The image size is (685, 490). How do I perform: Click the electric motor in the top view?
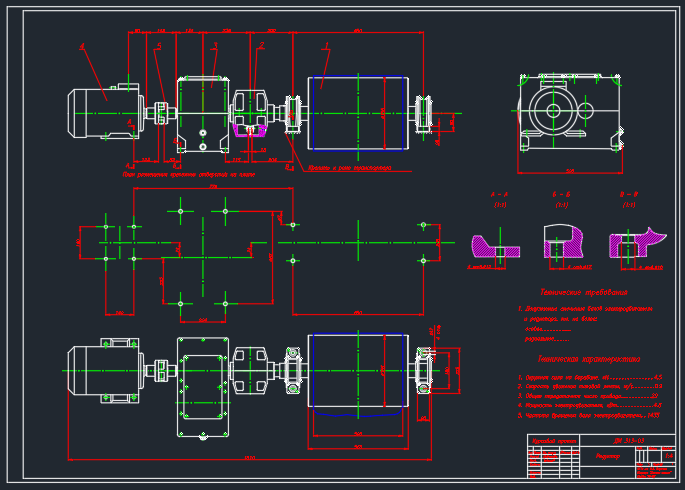106,111
